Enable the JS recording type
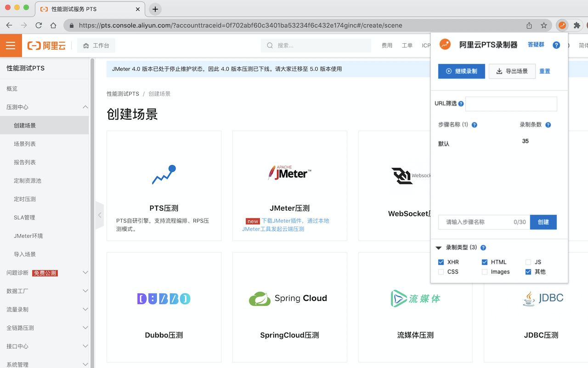The height and width of the screenshot is (368, 588). 528,262
